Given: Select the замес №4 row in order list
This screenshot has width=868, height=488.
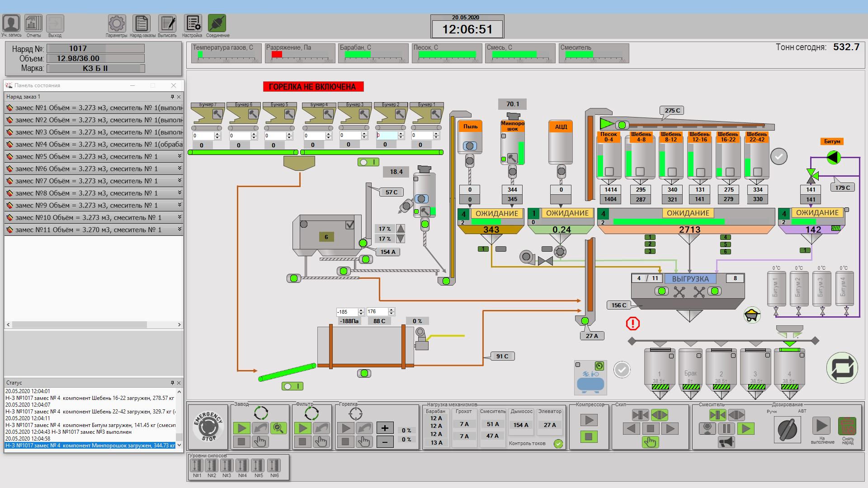Looking at the screenshot, I should [x=94, y=144].
